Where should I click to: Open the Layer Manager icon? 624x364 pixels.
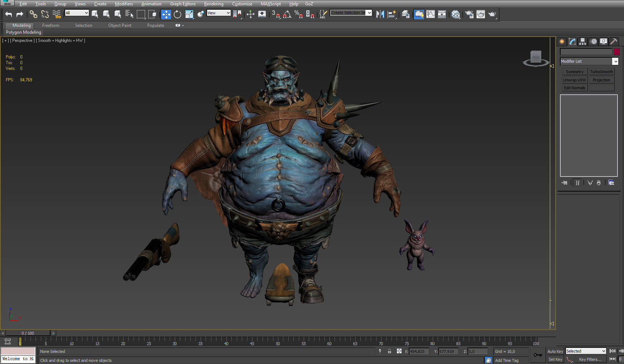pyautogui.click(x=405, y=14)
